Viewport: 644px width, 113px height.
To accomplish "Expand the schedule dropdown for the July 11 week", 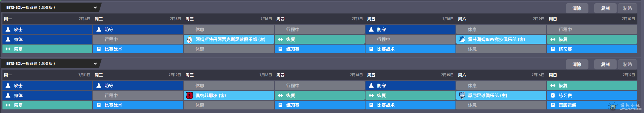I will click(x=95, y=64).
